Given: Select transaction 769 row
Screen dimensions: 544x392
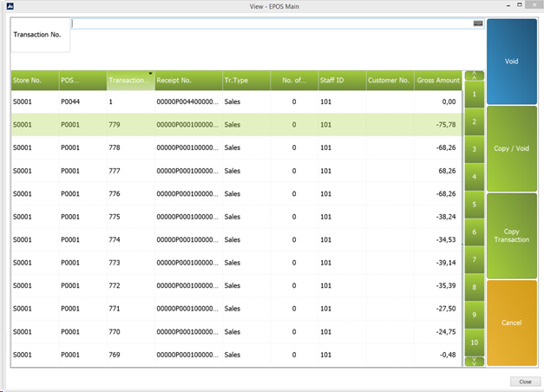Looking at the screenshot, I should [x=236, y=354].
